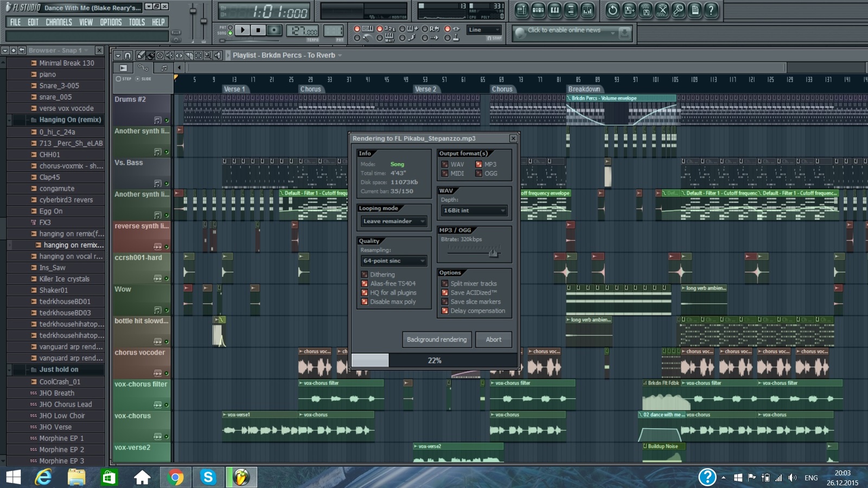Open the EDIT menu

[x=33, y=22]
